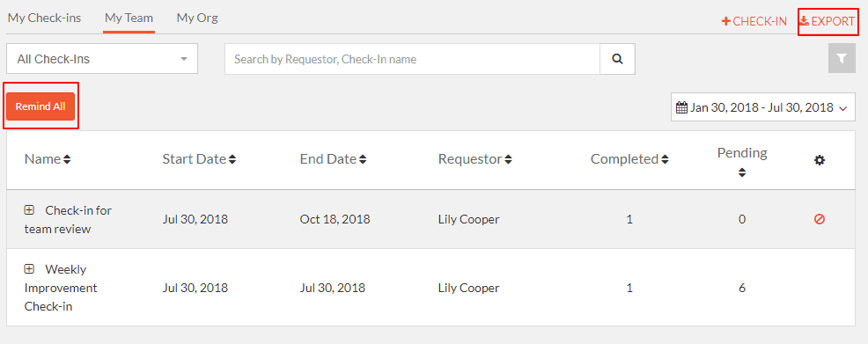Click the + CHECK-IN link

tap(754, 22)
